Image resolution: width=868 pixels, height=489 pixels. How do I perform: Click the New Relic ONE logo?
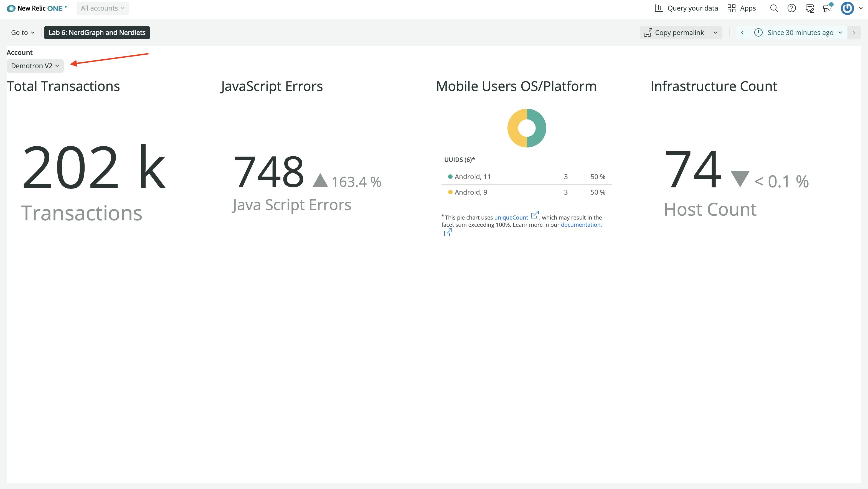(37, 8)
